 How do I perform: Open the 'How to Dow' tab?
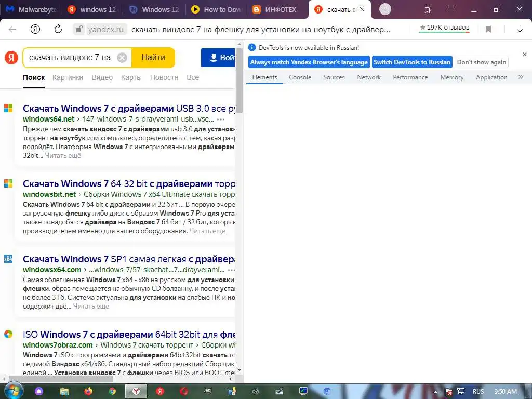[x=217, y=9]
